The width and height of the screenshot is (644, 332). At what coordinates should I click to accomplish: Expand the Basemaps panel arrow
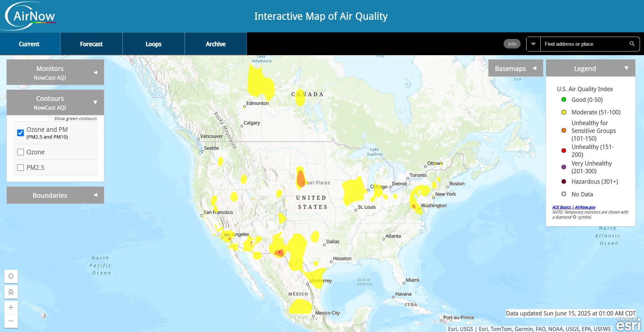(x=534, y=68)
